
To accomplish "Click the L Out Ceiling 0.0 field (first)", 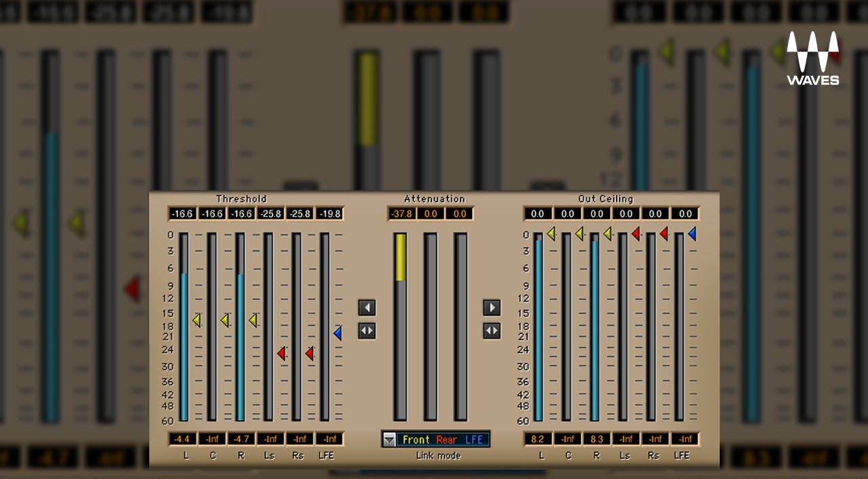I will click(537, 214).
